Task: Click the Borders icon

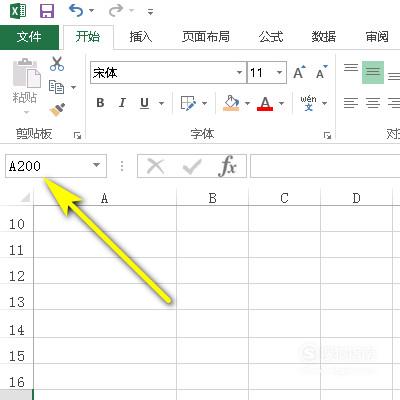Action: [188, 103]
